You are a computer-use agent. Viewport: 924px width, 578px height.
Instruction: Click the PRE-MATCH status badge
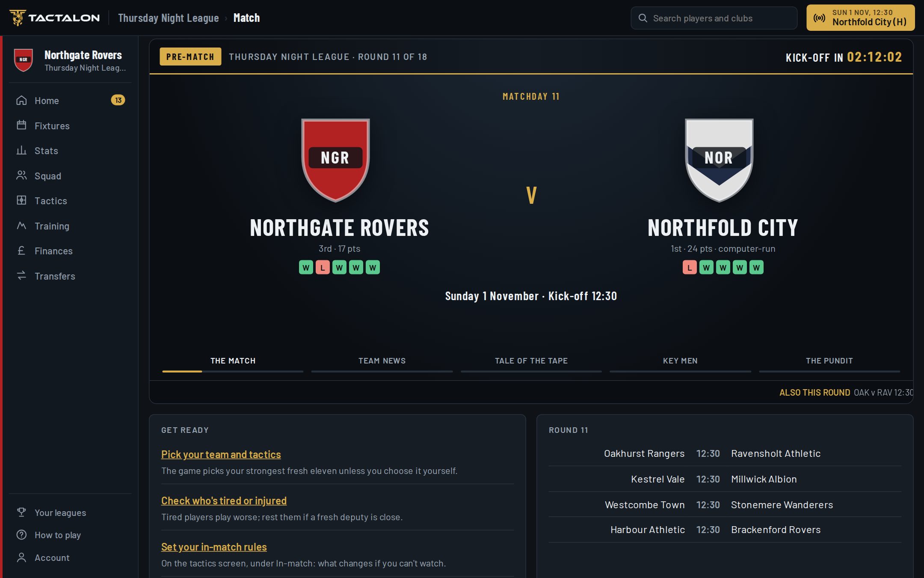click(x=190, y=57)
